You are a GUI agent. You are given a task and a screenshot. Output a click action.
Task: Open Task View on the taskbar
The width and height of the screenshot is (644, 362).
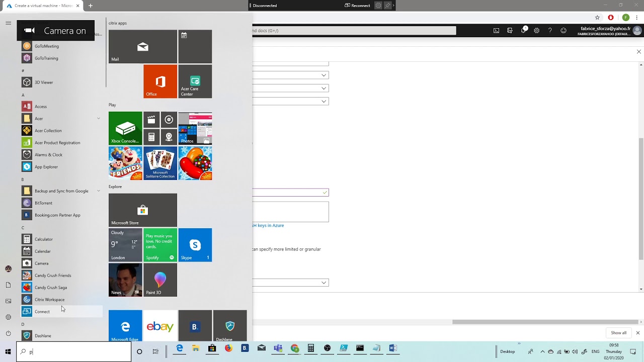(155, 351)
